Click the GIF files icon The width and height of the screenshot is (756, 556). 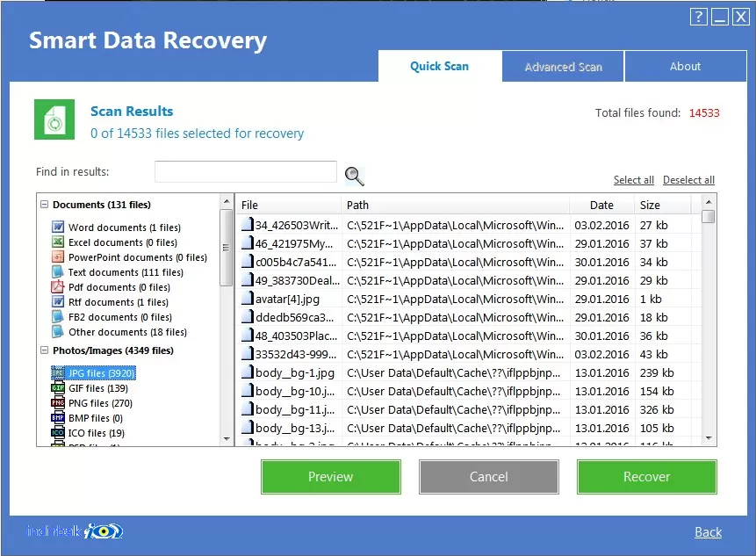click(x=58, y=387)
